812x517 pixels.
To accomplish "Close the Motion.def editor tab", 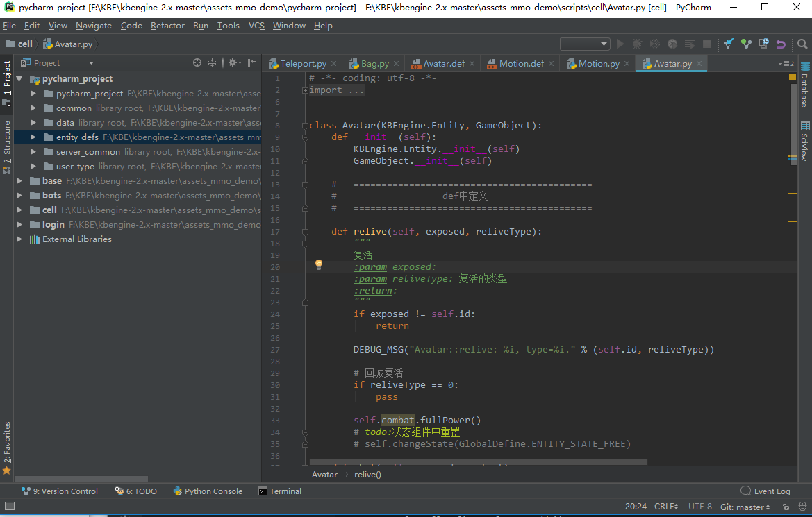I will pos(552,63).
